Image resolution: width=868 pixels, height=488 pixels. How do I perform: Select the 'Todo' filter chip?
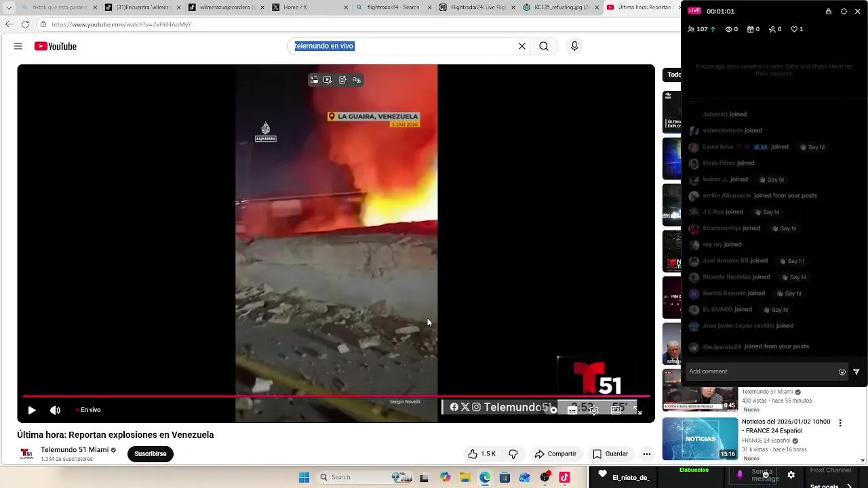pyautogui.click(x=673, y=75)
